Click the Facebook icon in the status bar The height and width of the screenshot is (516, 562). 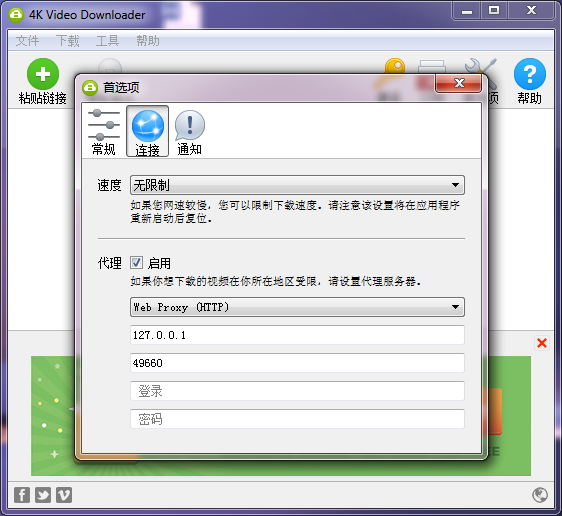pos(22,495)
